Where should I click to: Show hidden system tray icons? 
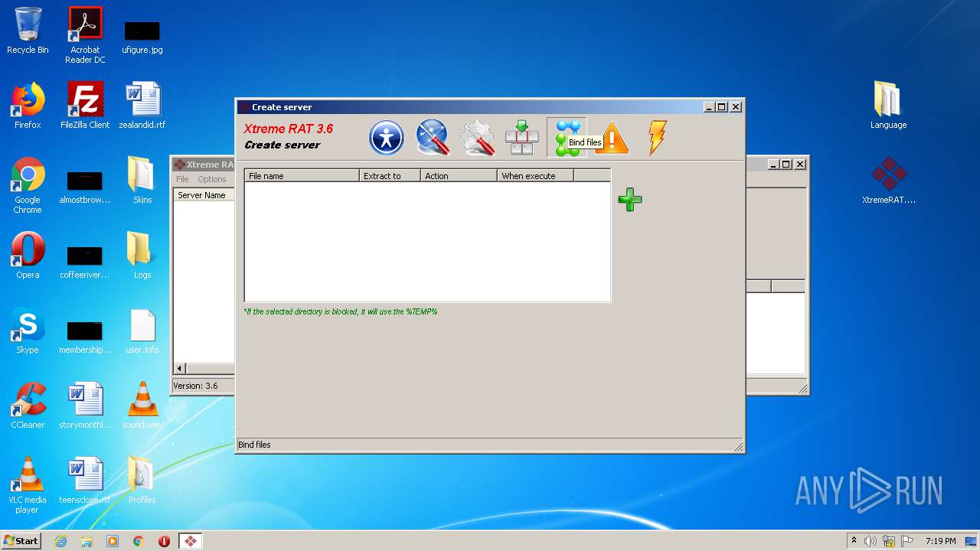(854, 540)
